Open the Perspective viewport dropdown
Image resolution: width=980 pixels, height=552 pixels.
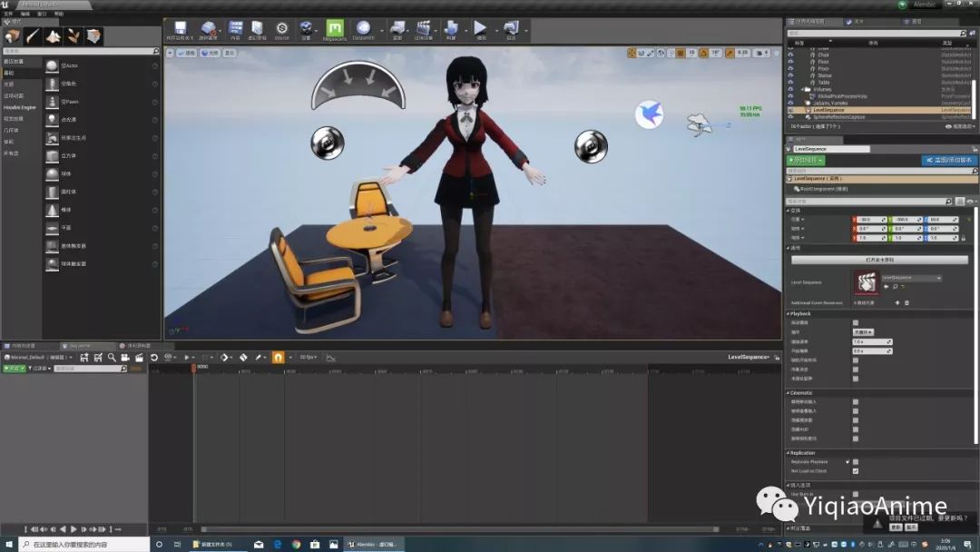click(x=187, y=53)
